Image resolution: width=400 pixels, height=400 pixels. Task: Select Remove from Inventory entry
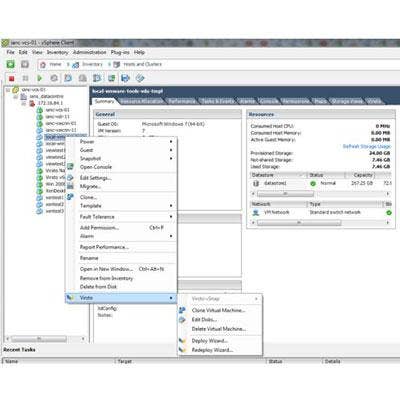pos(106,278)
